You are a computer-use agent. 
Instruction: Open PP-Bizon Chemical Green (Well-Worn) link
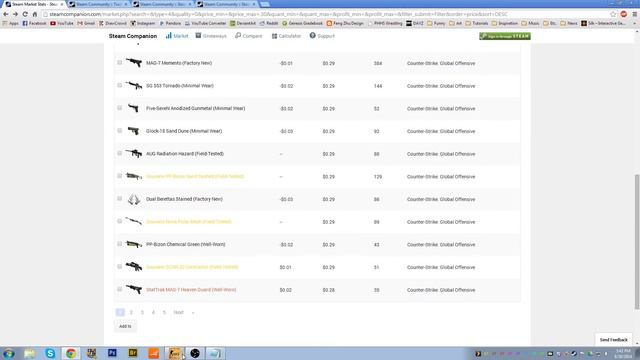pyautogui.click(x=186, y=244)
